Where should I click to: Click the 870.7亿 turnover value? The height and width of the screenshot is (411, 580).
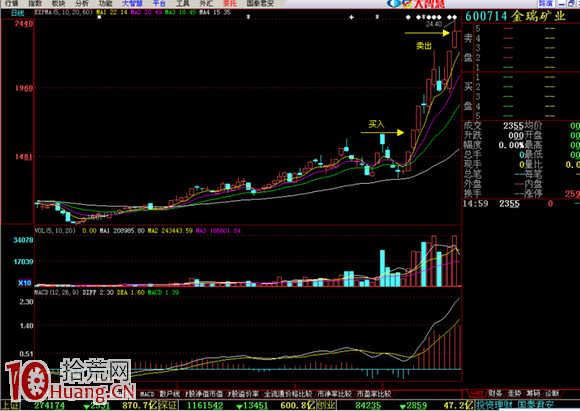140,405
